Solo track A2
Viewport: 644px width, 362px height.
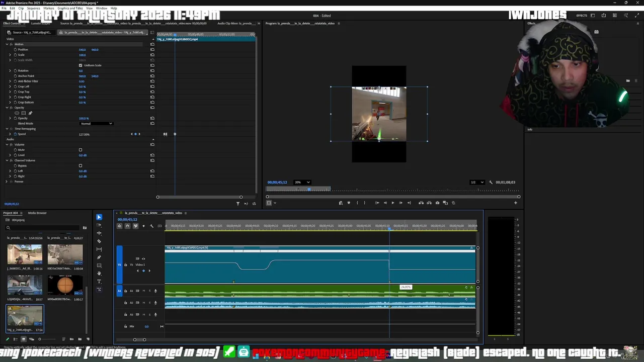click(x=149, y=303)
